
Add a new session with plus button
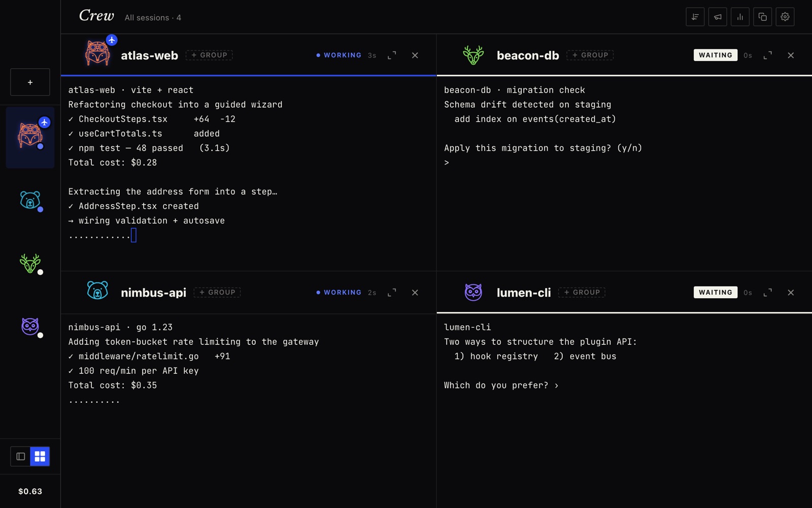pyautogui.click(x=30, y=82)
